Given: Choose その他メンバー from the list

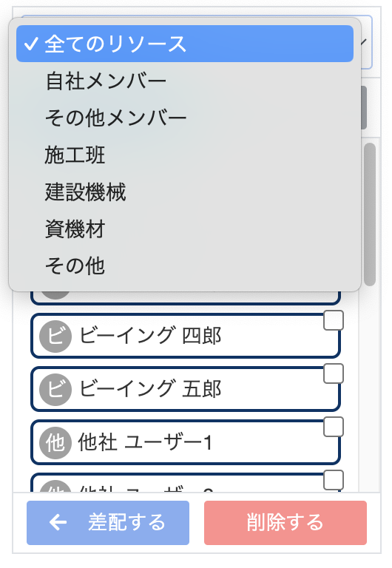Looking at the screenshot, I should click(x=185, y=118).
